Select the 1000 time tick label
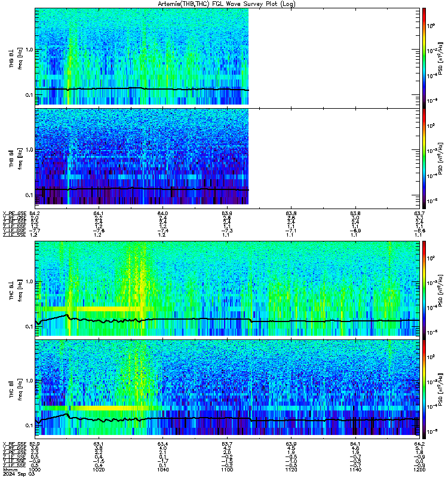 (x=34, y=470)
